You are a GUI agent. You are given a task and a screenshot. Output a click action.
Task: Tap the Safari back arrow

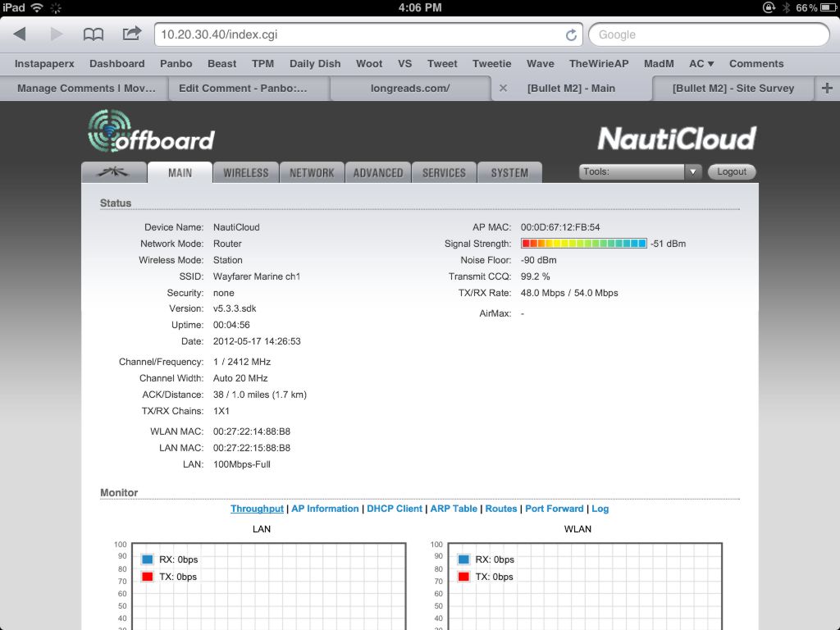coord(20,34)
